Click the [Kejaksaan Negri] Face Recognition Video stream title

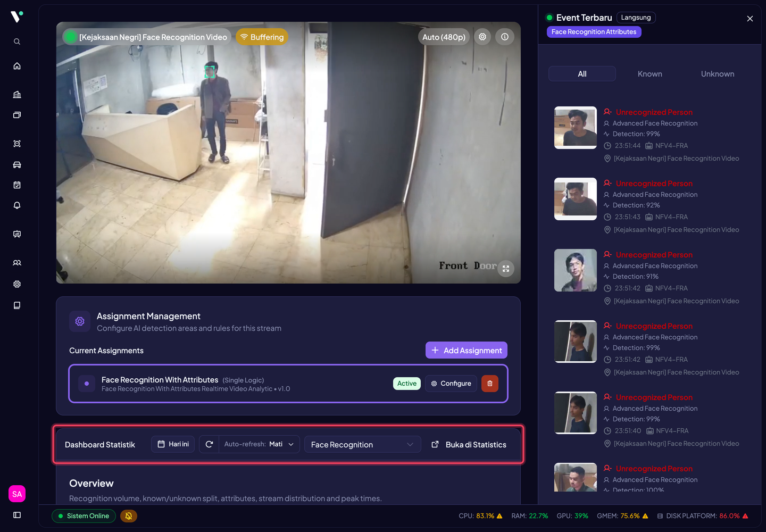click(153, 37)
